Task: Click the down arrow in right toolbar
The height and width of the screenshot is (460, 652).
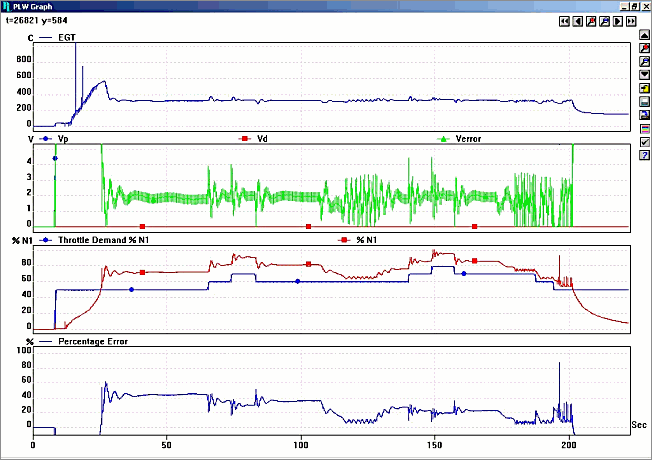Action: pyautogui.click(x=643, y=74)
